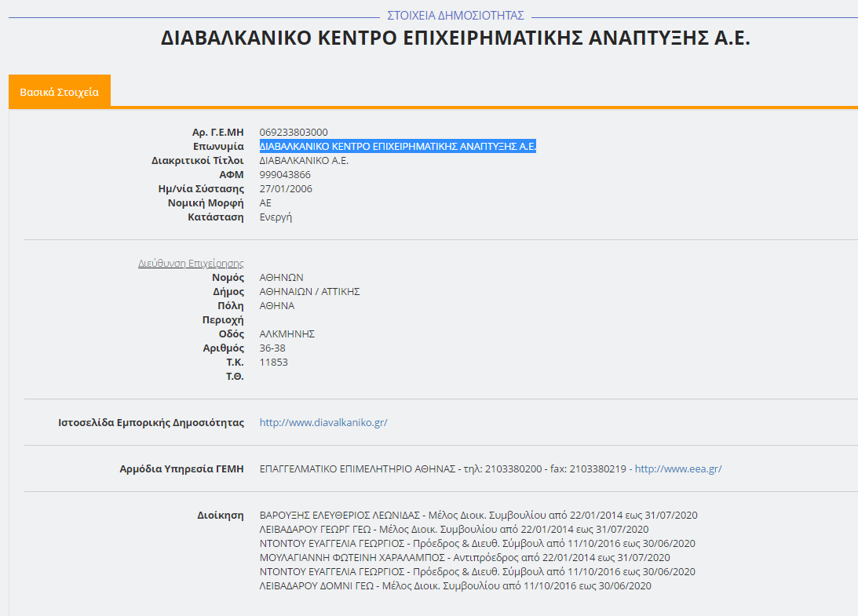The width and height of the screenshot is (858, 616).
Task: Select the ΔΙΑΒΑΛΚΑΝΙΚΟ Α.Ε. distinctive title
Action: point(304,161)
